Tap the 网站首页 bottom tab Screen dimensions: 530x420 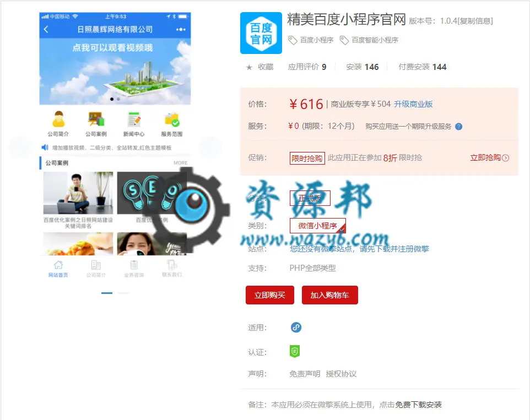tap(58, 269)
